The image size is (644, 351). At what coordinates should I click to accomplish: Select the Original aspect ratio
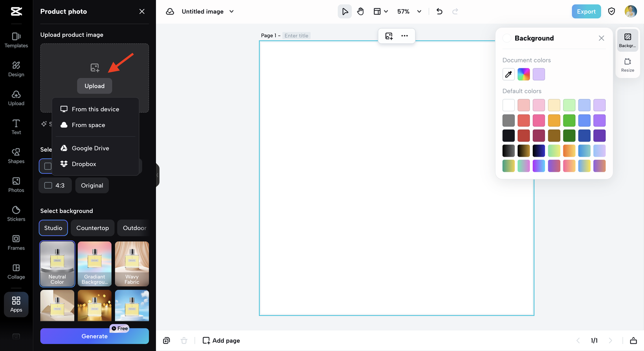point(92,185)
